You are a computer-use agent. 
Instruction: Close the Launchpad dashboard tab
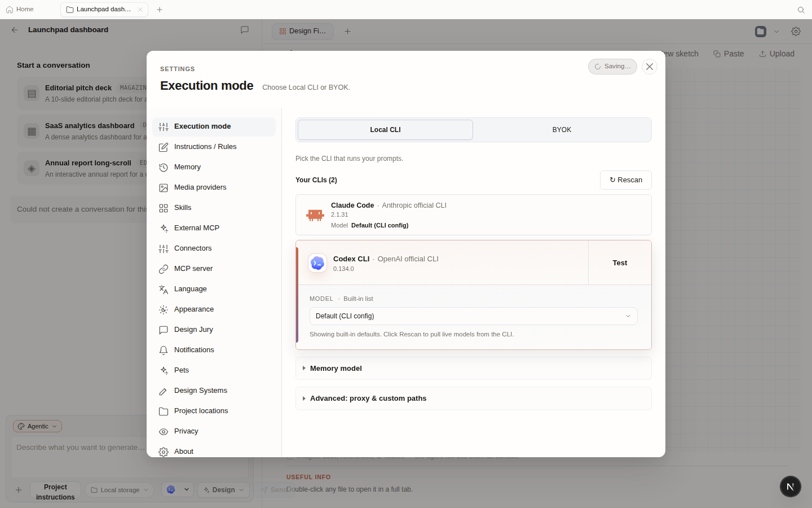[x=140, y=10]
